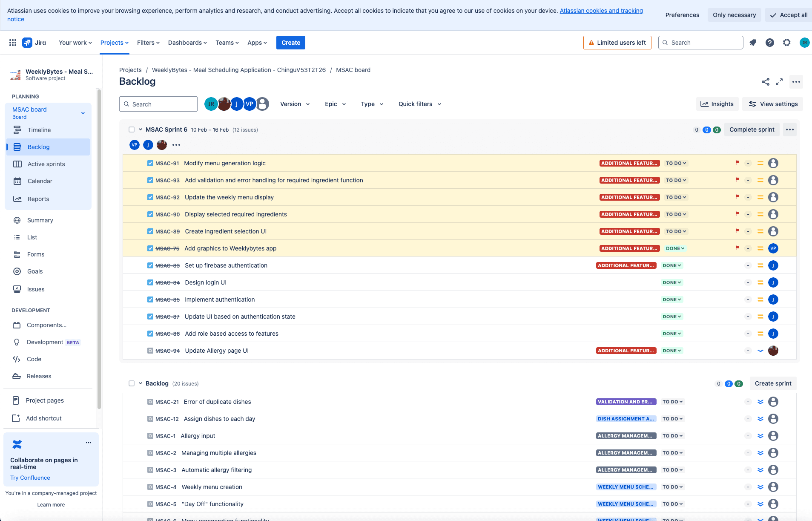Click Create sprint button
812x521 pixels.
coord(773,383)
